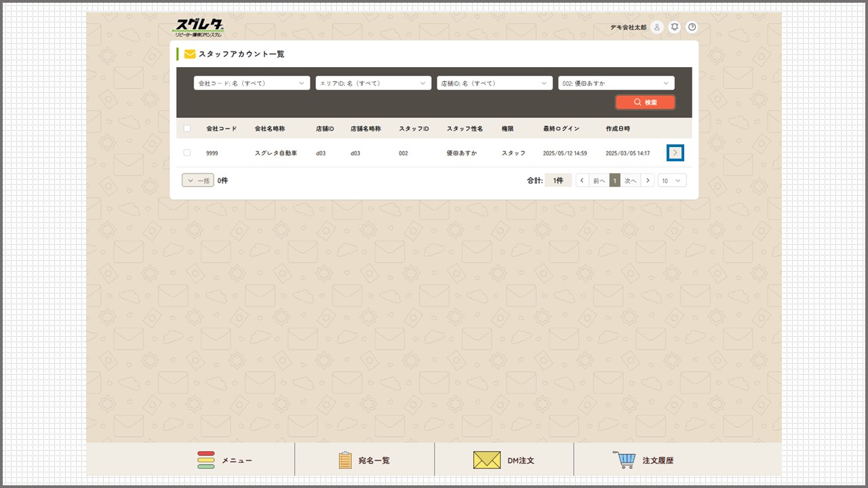Screen dimensions: 868x488
Task: Click the 作成日時 column header
Action: [x=618, y=129]
